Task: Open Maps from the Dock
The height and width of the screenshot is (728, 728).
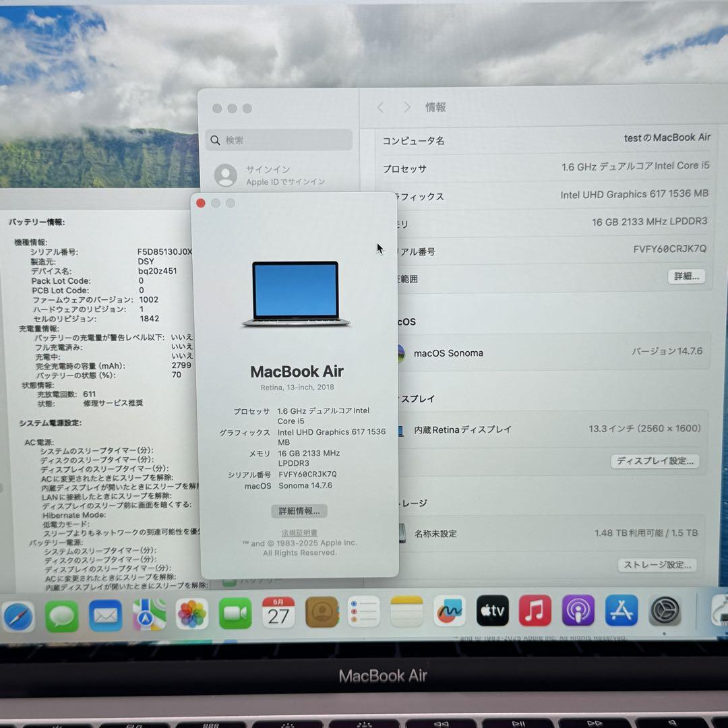Action: pos(149,615)
